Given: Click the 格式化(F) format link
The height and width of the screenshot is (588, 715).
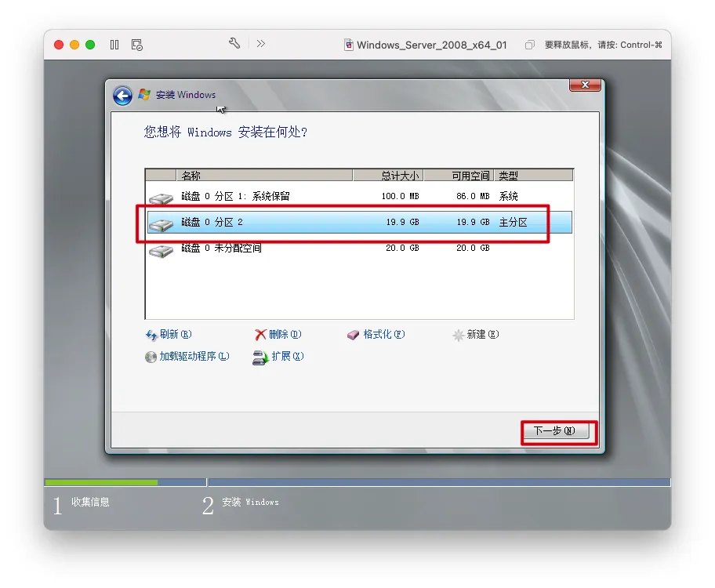Looking at the screenshot, I should pos(384,334).
